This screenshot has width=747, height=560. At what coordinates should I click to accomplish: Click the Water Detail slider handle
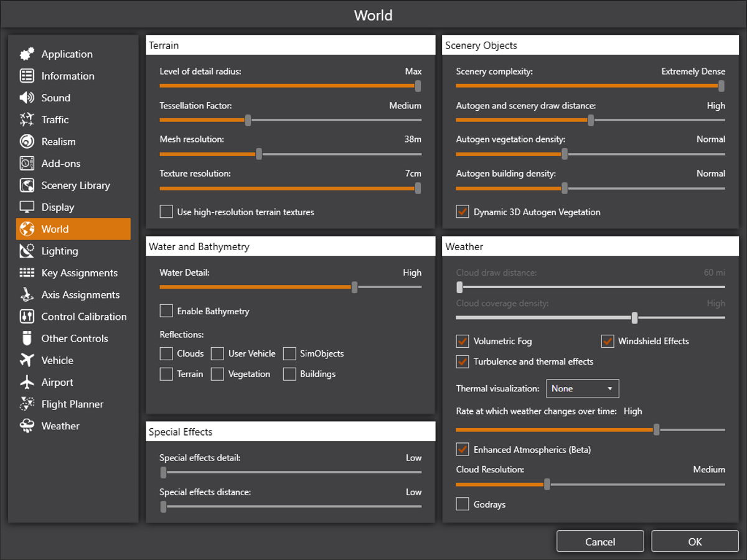(x=354, y=287)
